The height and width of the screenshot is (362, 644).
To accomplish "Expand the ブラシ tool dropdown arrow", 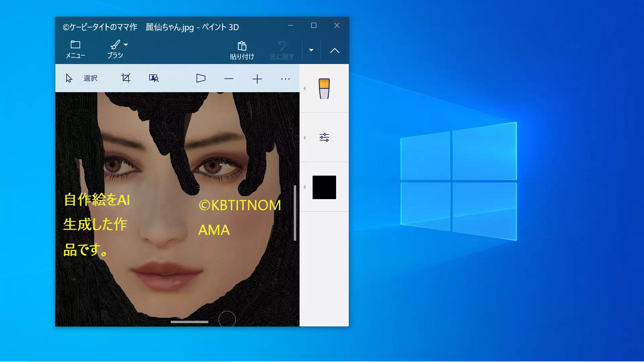I will pyautogui.click(x=126, y=45).
